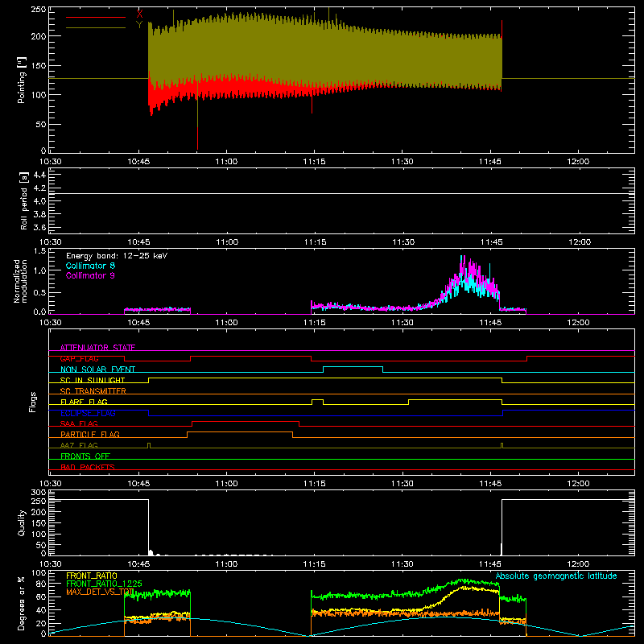
Task: Click the 4.0 tick on Roll period axis
Action: pos(39,201)
